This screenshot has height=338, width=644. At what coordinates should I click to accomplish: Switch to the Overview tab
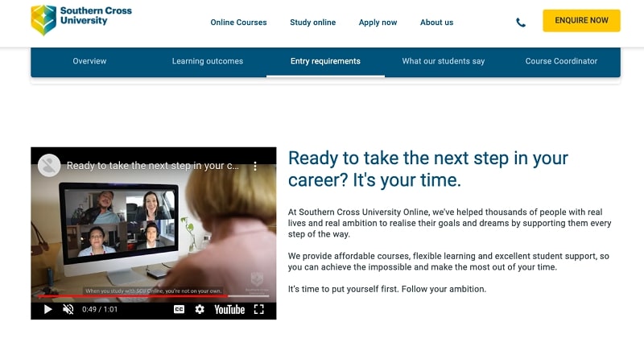[x=89, y=61]
